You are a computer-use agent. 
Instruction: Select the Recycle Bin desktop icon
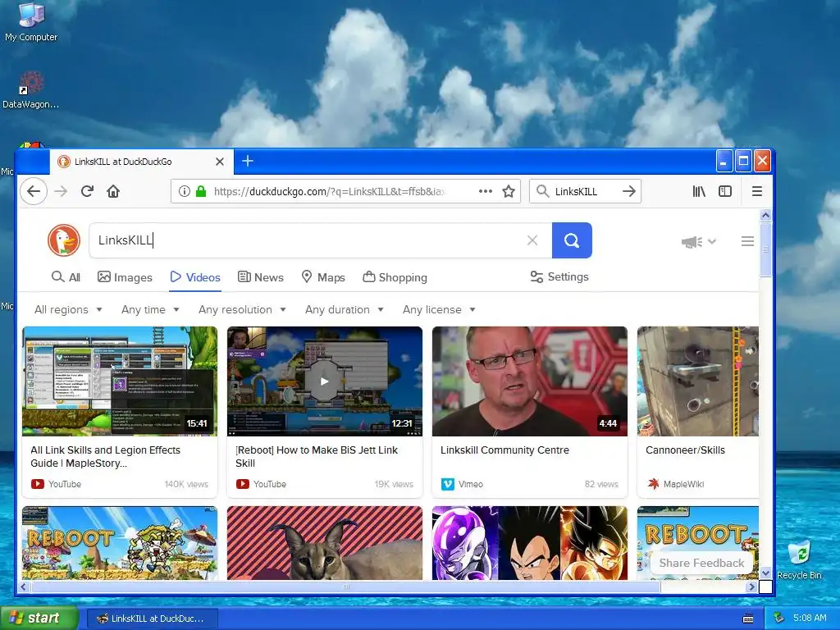pyautogui.click(x=799, y=559)
